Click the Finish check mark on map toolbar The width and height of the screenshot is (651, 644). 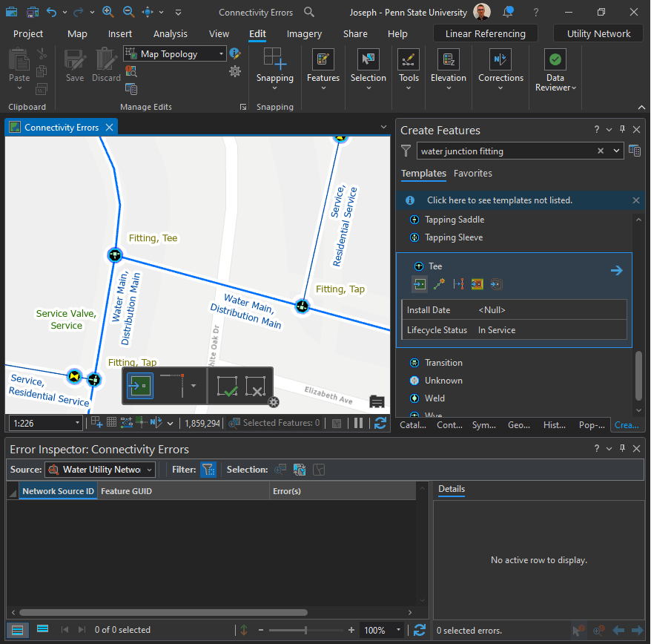click(x=228, y=387)
